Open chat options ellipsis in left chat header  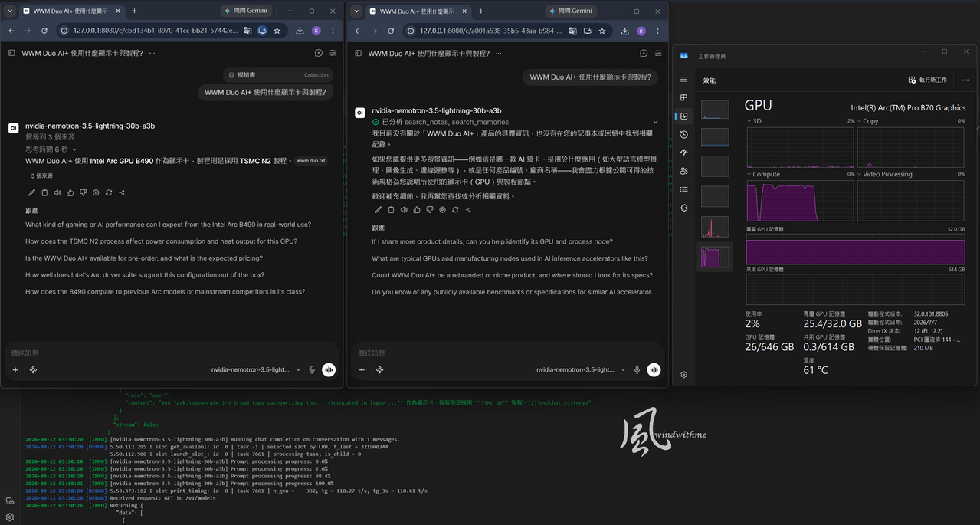[x=152, y=53]
